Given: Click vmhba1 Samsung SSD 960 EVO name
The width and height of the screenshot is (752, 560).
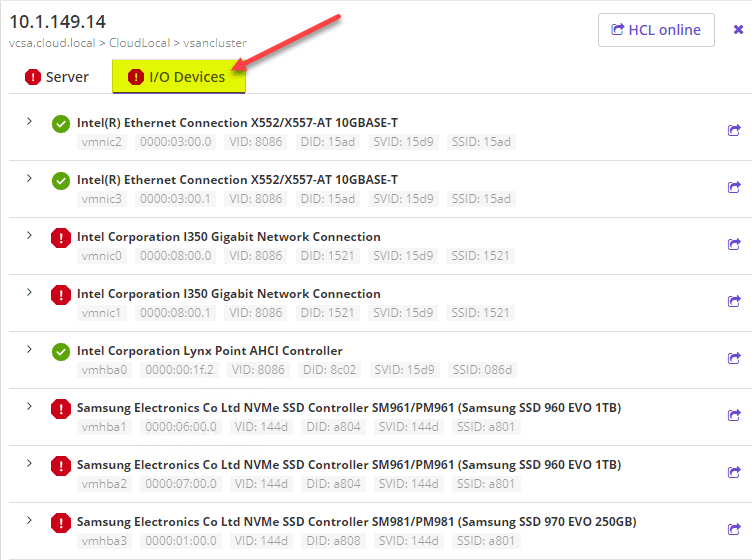Looking at the screenshot, I should click(x=349, y=408).
